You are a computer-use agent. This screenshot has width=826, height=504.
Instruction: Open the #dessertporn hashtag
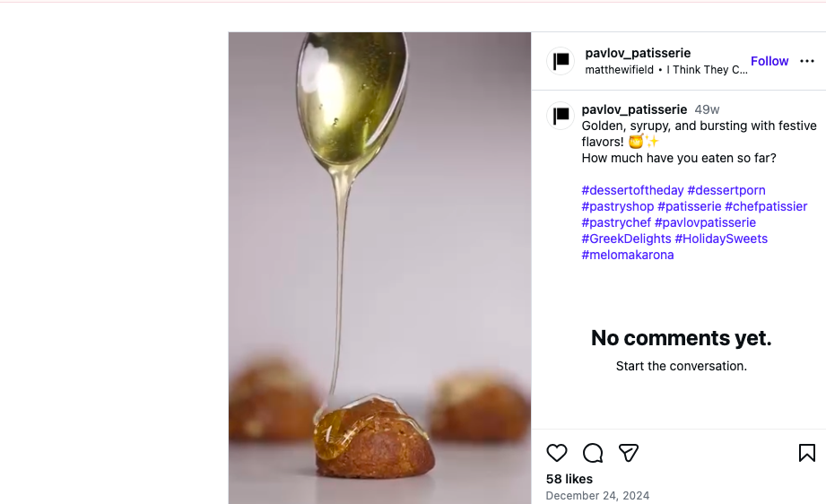726,190
